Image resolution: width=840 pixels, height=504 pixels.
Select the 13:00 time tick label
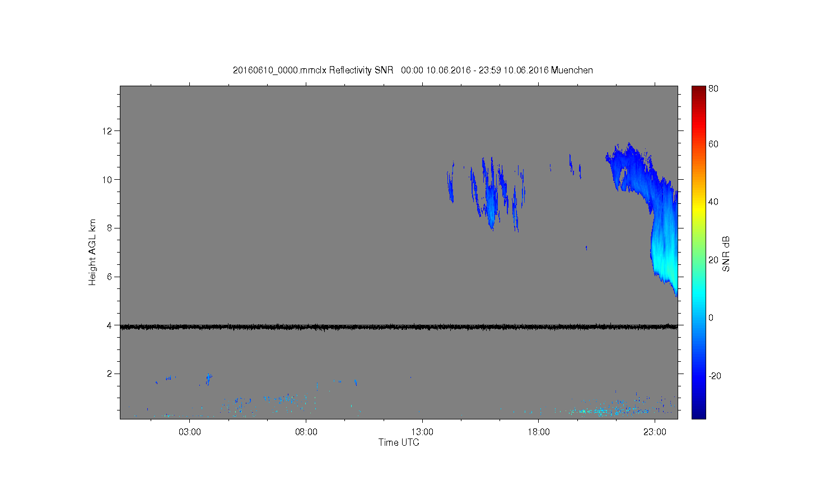pyautogui.click(x=422, y=432)
